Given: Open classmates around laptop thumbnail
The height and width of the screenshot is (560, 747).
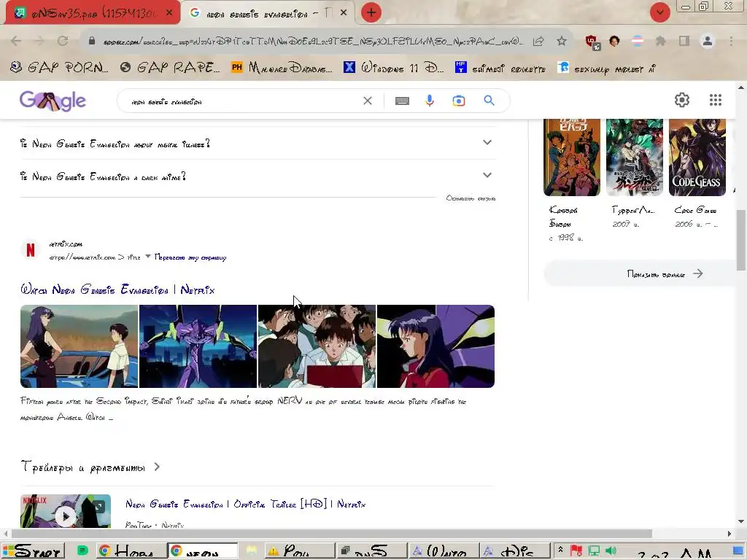Looking at the screenshot, I should (x=317, y=346).
